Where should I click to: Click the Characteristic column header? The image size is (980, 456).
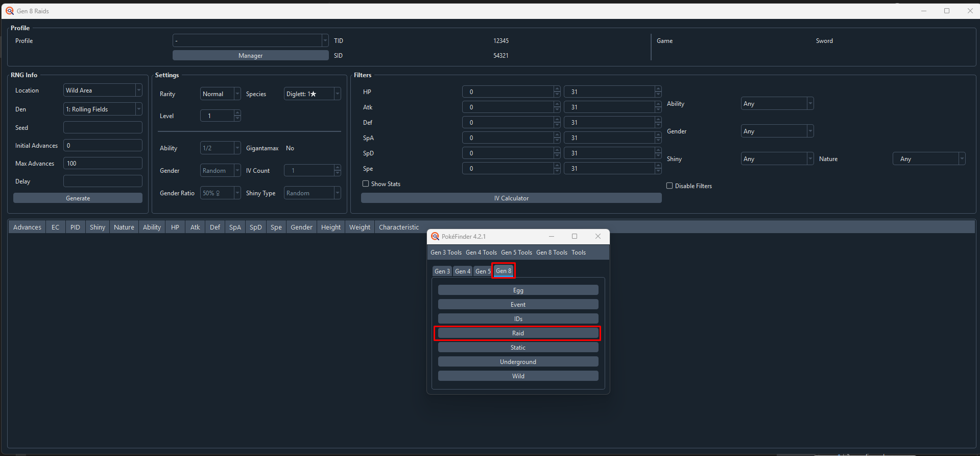coord(399,227)
